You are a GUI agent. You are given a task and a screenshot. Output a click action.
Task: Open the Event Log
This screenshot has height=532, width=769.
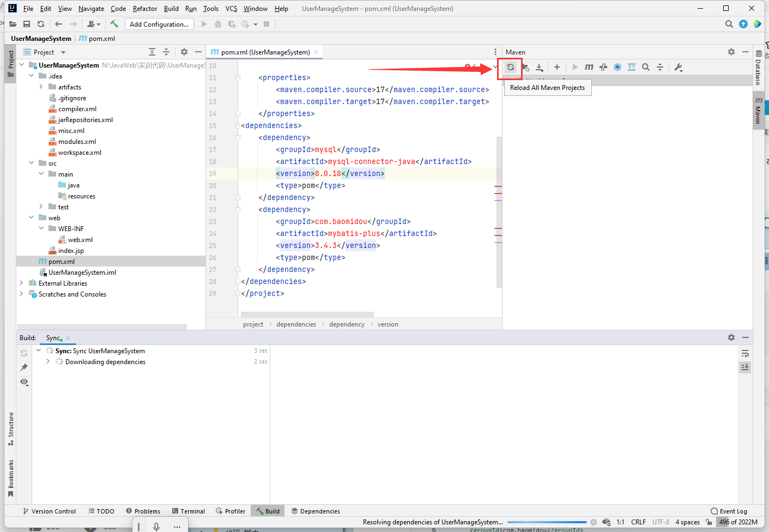[729, 511]
